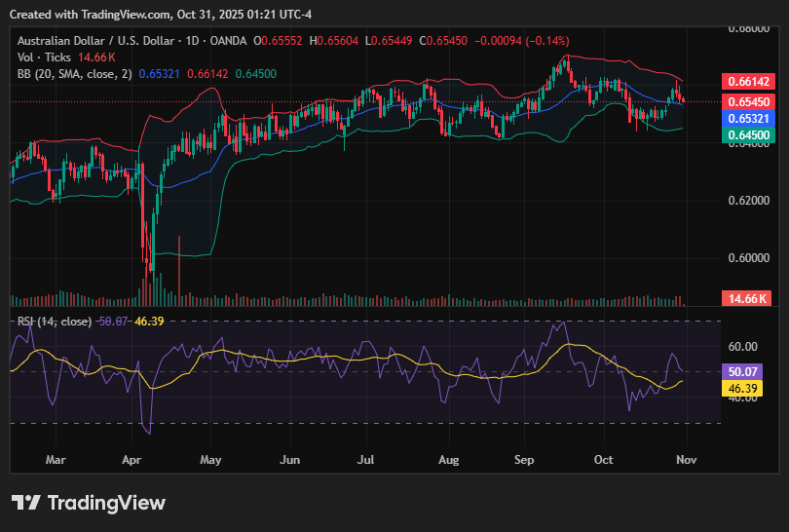Click the red 0.65450 current price axis tag
This screenshot has height=532, width=789.
coord(746,101)
